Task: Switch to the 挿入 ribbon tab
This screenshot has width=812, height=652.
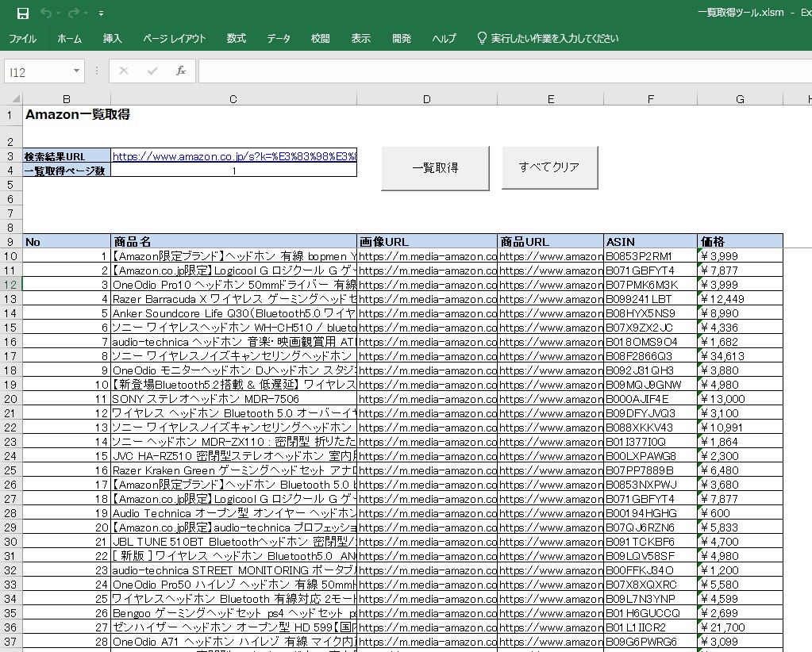Action: 113,38
